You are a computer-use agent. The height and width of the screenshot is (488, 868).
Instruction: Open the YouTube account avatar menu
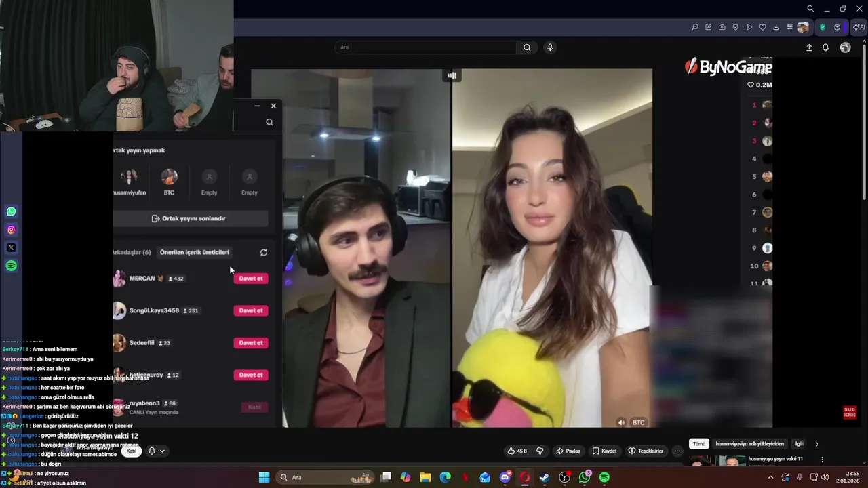point(845,47)
